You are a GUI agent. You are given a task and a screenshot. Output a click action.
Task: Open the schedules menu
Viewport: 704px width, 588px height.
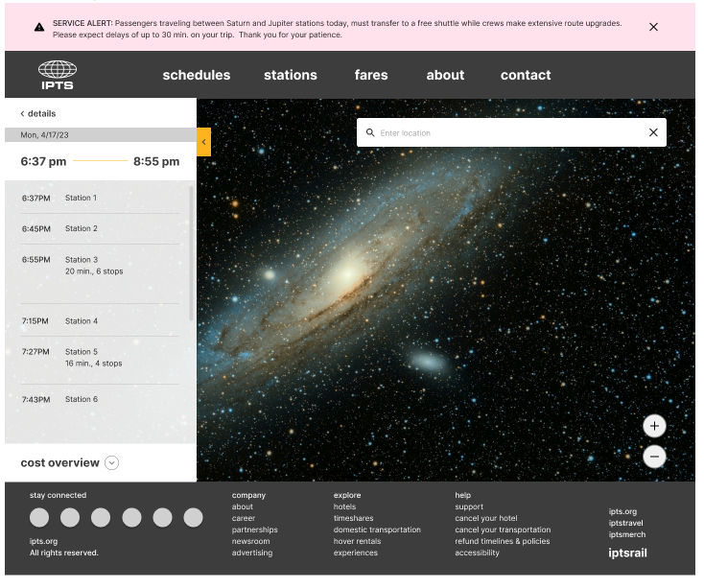(198, 76)
